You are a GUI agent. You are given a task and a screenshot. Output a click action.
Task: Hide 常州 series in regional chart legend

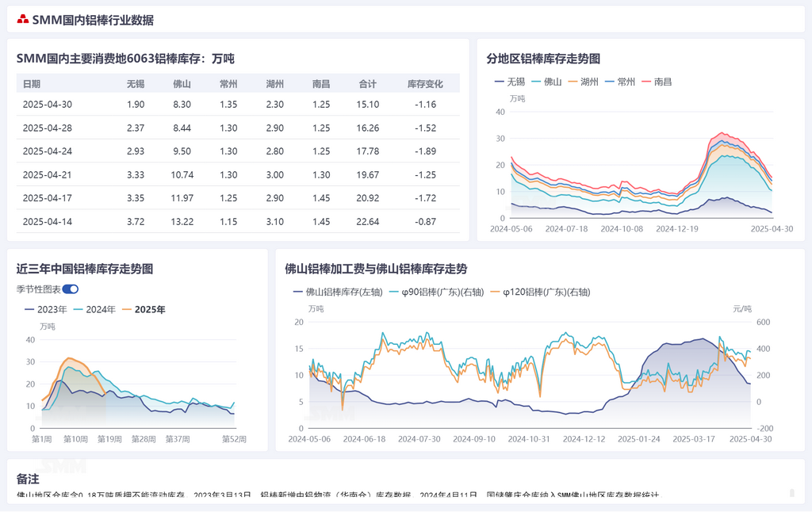(620, 82)
